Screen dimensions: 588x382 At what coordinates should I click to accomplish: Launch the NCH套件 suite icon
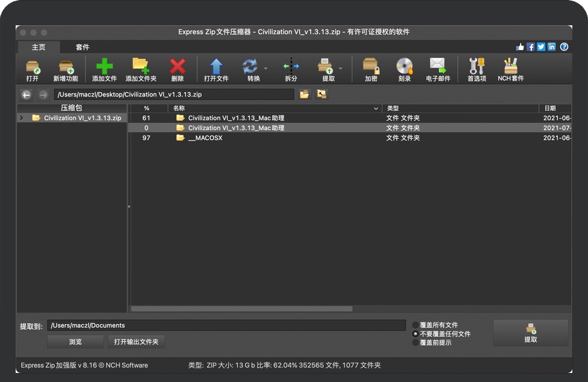[x=510, y=69]
